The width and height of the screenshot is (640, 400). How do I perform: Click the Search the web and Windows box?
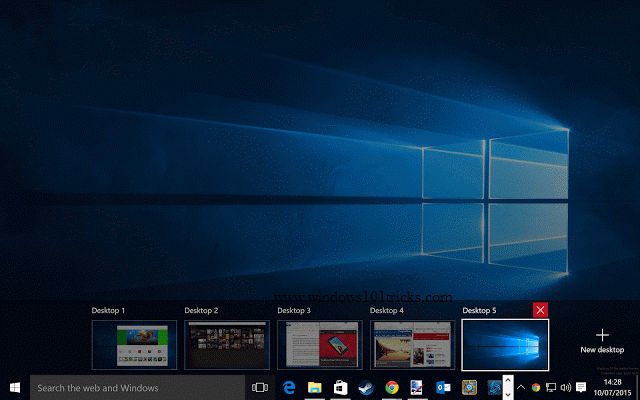[138, 387]
